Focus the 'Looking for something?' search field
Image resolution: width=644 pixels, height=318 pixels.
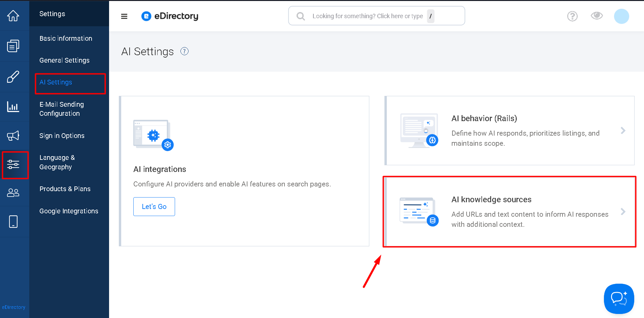376,16
